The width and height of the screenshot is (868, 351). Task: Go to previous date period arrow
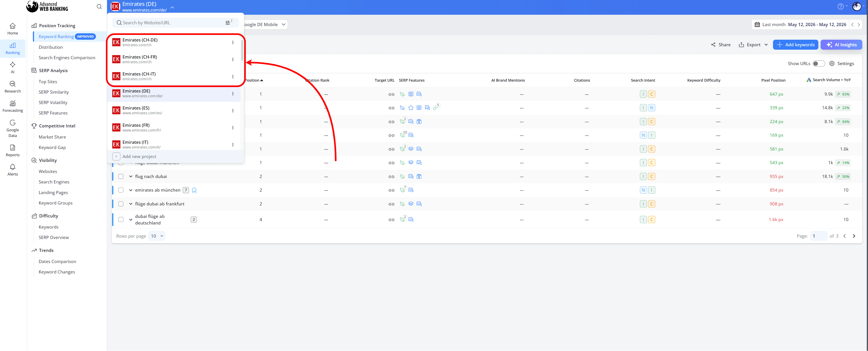[853, 24]
